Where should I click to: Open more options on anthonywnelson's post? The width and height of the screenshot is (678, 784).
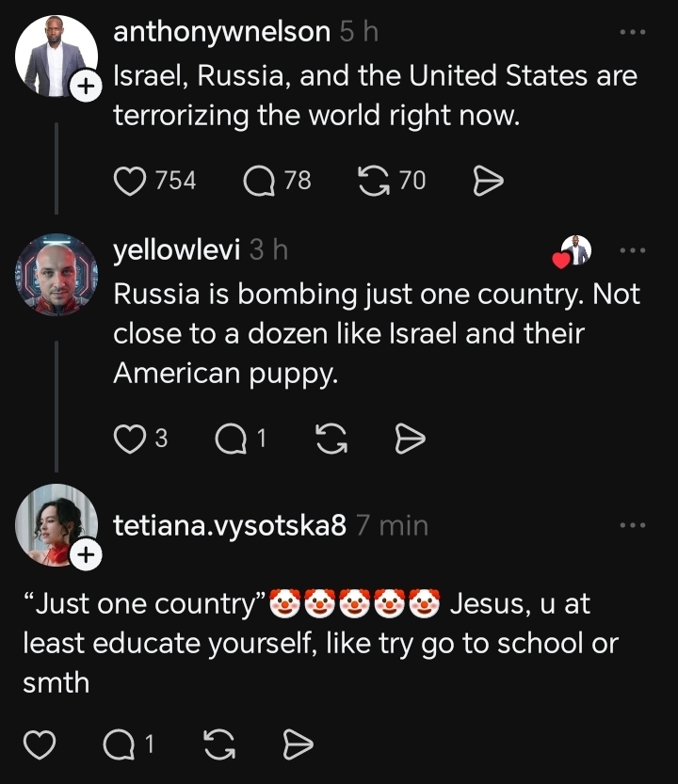(x=633, y=32)
